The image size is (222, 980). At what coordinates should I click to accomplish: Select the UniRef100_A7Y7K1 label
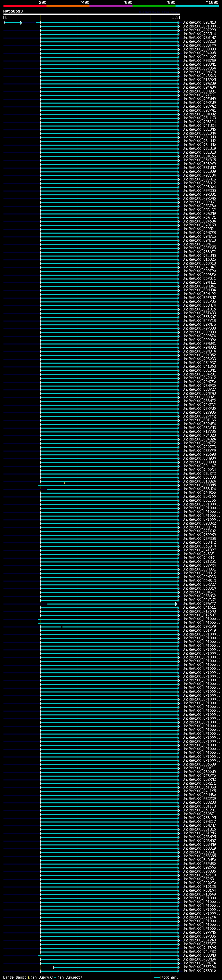[x=199, y=95]
